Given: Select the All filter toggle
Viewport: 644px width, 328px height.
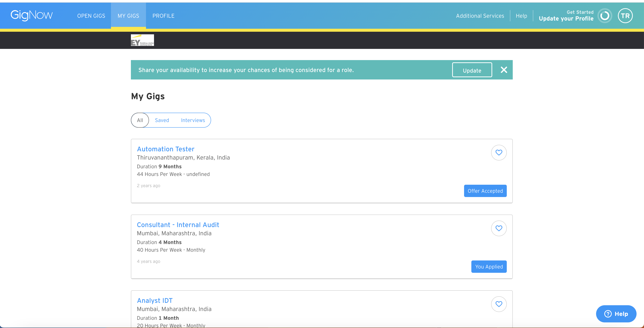Looking at the screenshot, I should tap(140, 120).
